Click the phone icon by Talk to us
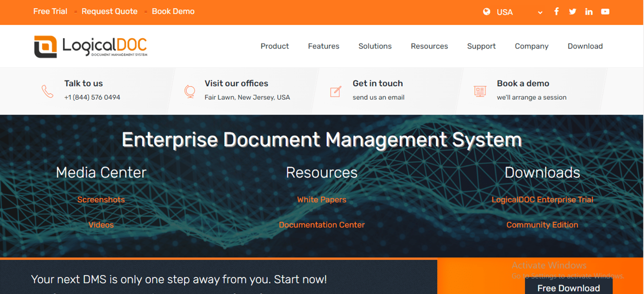The height and width of the screenshot is (294, 644). coord(48,91)
